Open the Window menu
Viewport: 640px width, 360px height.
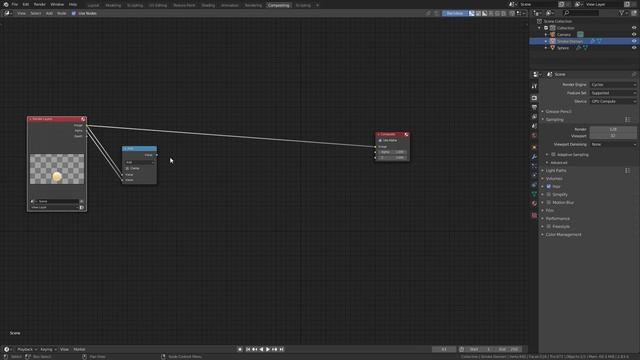(57, 4)
